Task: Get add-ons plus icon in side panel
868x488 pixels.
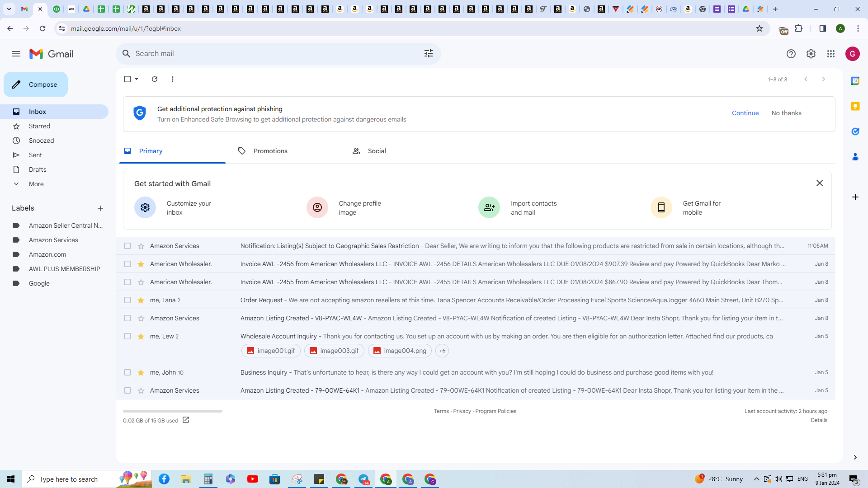Action: 855,197
